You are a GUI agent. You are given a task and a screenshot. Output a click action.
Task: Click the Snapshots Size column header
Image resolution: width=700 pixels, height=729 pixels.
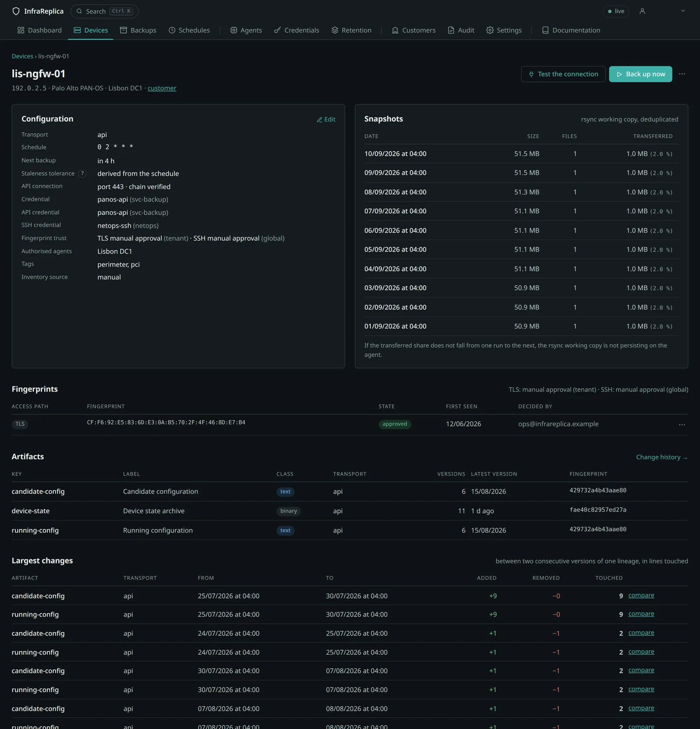(x=533, y=136)
